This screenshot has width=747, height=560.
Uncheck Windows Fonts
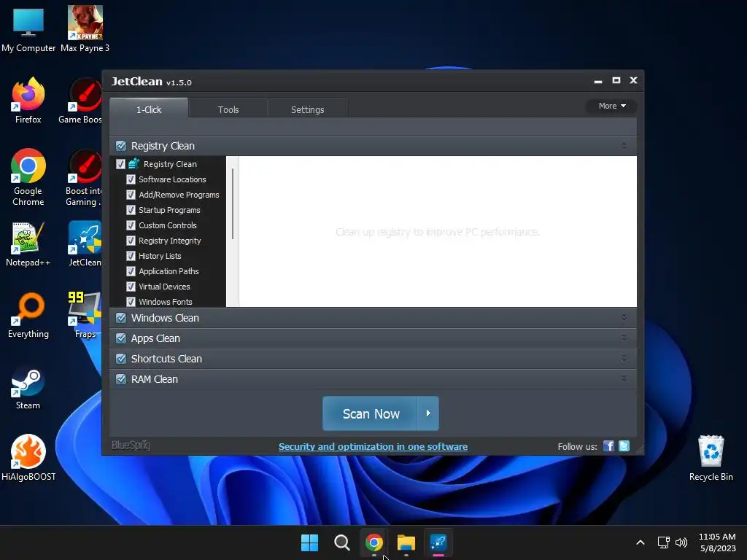(x=131, y=302)
